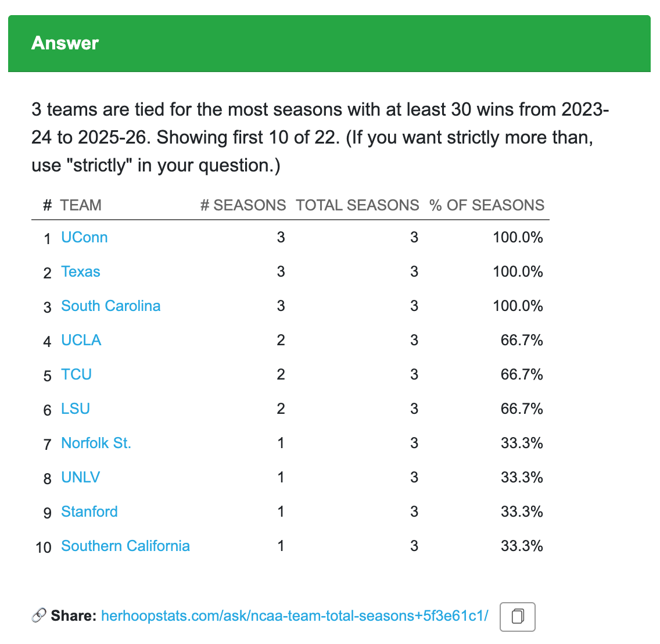Open the LSU team link
Image resolution: width=660 pixels, height=644 pixels.
pos(76,409)
